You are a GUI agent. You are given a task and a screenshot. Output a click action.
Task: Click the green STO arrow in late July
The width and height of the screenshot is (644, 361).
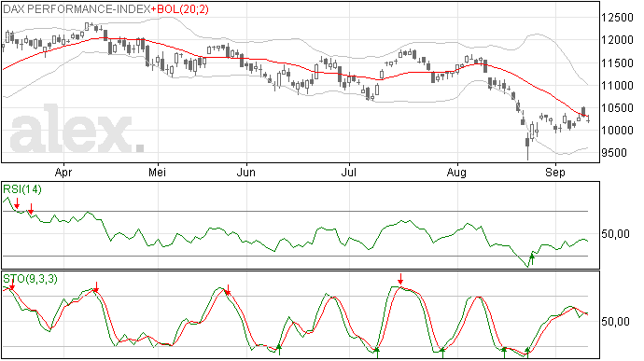point(442,353)
